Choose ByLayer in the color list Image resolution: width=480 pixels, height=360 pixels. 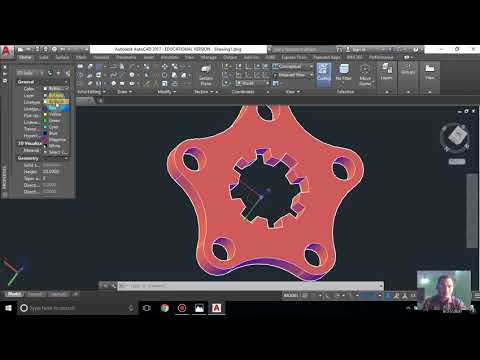(56, 95)
